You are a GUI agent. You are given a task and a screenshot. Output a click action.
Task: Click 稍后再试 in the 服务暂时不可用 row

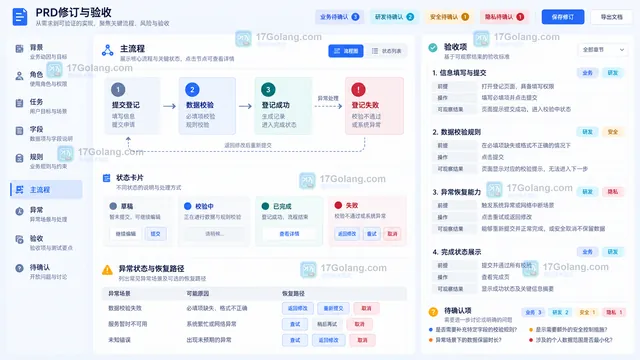click(327, 324)
